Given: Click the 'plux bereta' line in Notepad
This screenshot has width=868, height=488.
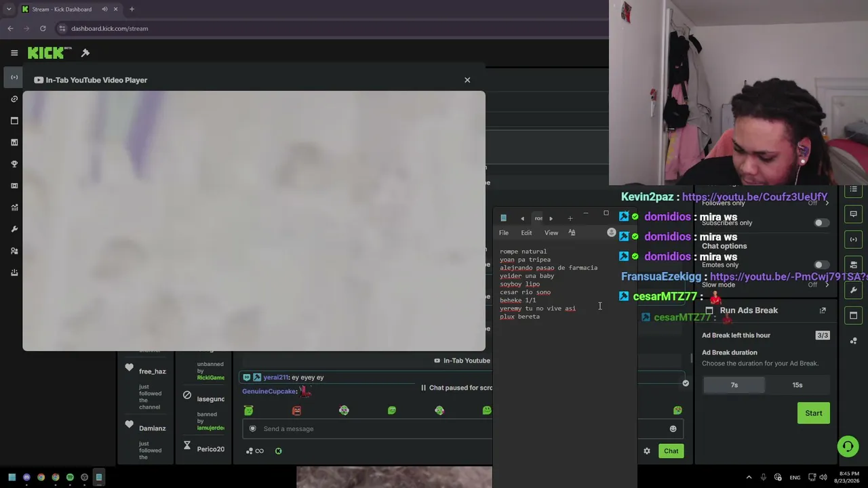Looking at the screenshot, I should tap(520, 317).
